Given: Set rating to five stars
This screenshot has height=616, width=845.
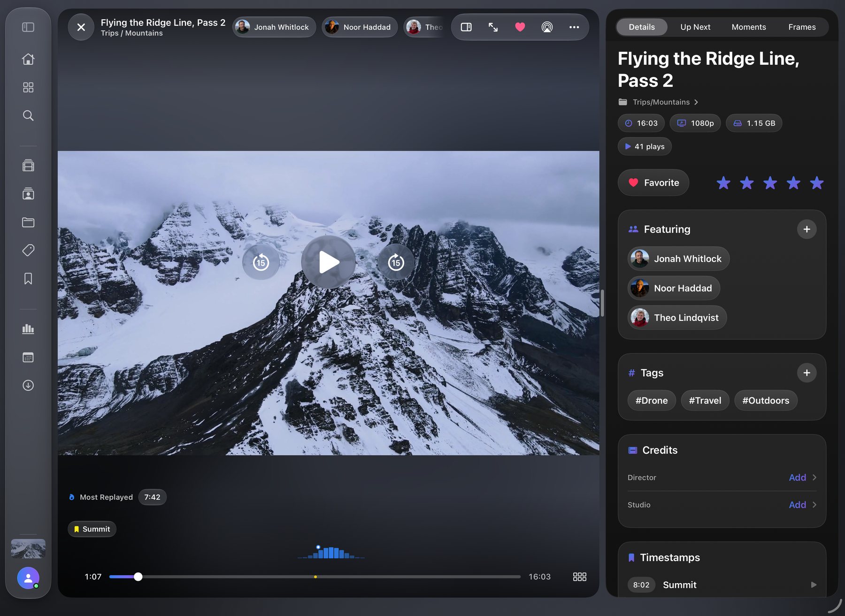Looking at the screenshot, I should pos(817,183).
